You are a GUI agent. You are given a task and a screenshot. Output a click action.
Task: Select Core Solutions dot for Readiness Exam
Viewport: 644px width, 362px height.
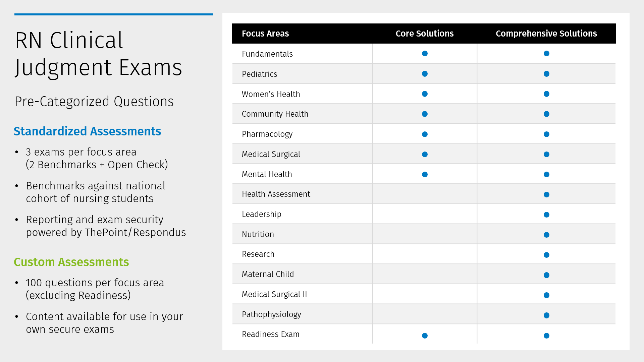pyautogui.click(x=425, y=336)
